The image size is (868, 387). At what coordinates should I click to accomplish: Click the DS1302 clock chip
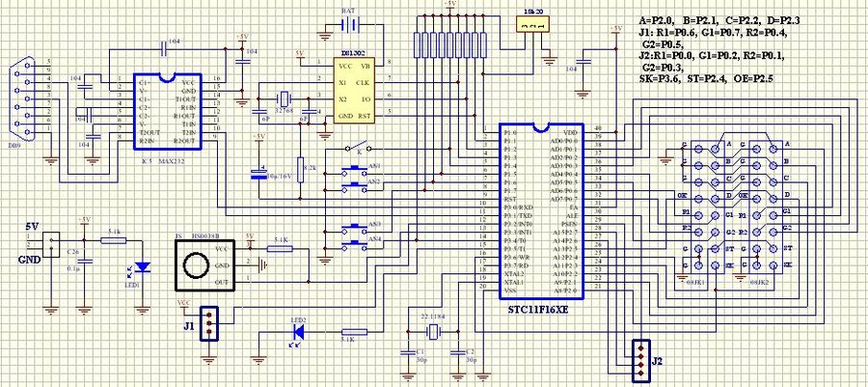353,92
